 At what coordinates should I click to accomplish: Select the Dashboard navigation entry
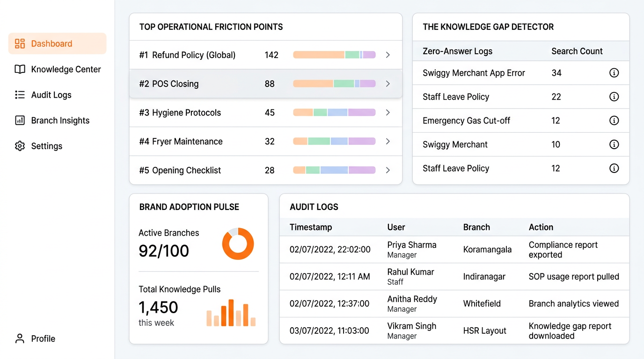pos(51,43)
